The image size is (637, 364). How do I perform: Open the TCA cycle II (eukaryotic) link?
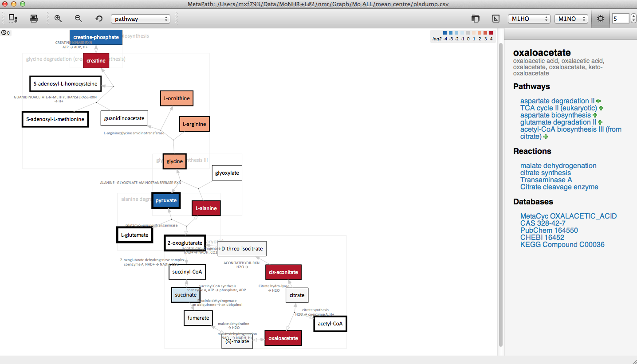[558, 108]
